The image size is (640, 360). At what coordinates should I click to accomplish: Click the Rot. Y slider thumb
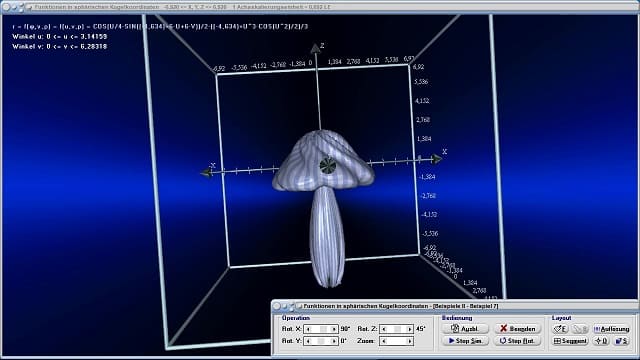[x=321, y=341]
